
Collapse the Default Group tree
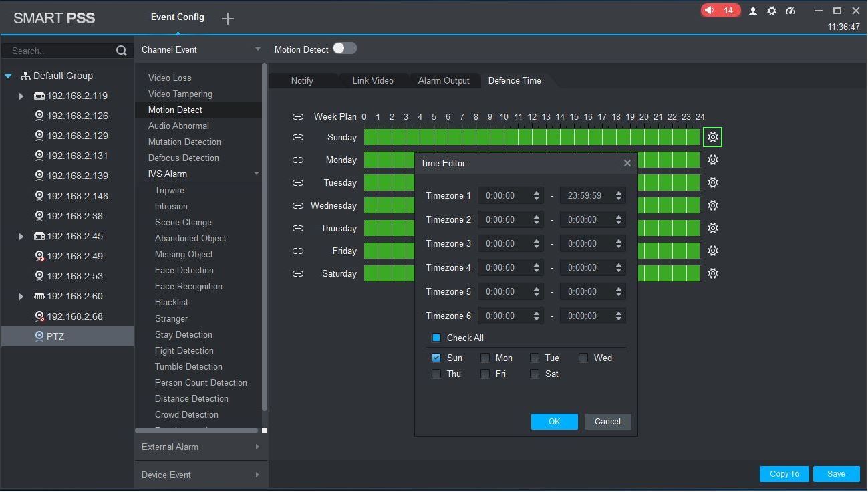[9, 76]
